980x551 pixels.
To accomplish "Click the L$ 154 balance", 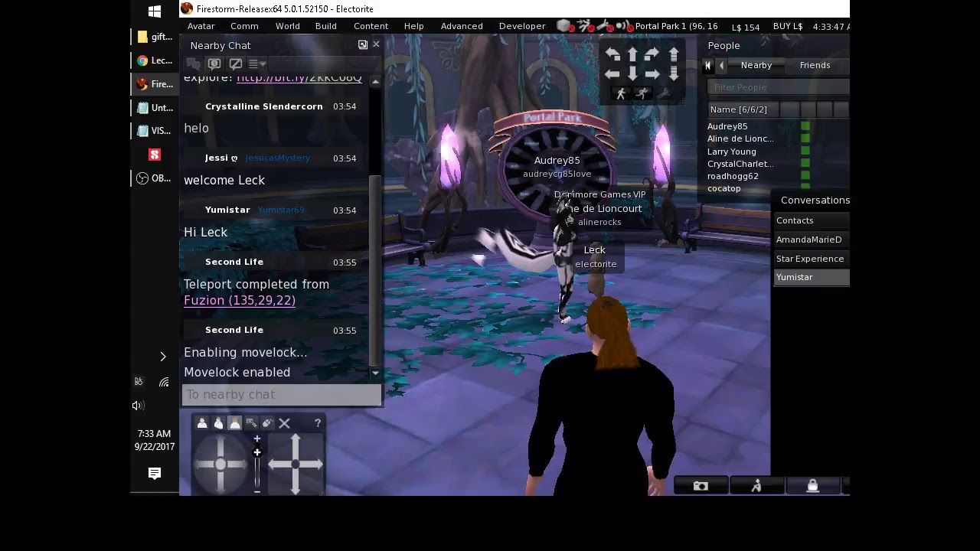I will point(746,27).
